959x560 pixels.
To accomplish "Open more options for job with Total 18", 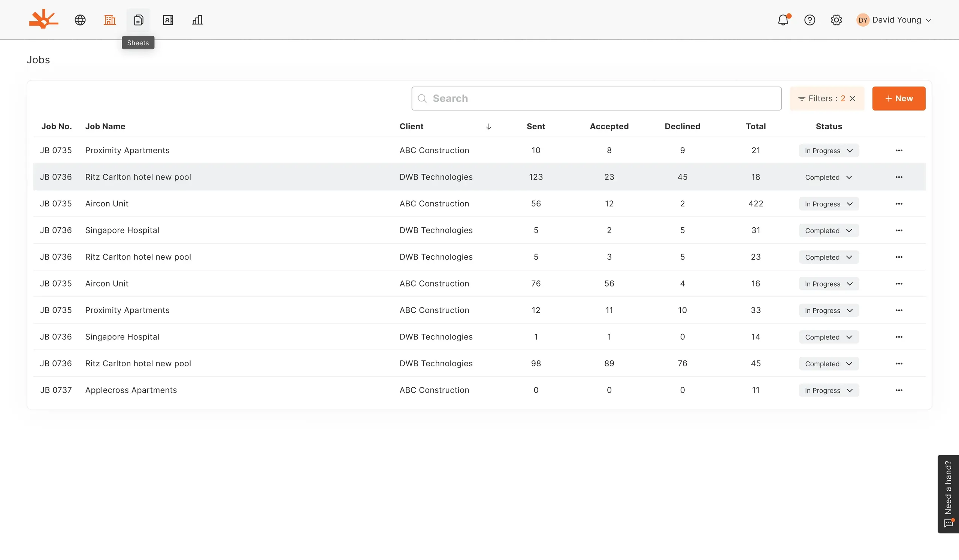I will point(899,177).
